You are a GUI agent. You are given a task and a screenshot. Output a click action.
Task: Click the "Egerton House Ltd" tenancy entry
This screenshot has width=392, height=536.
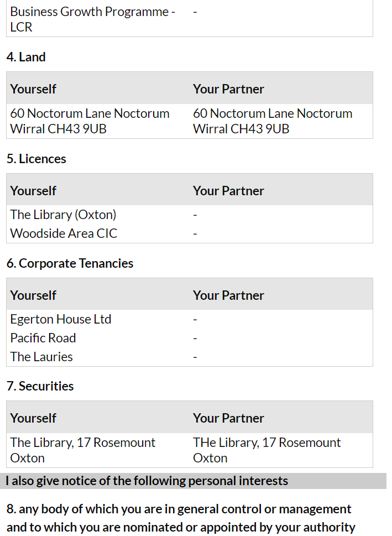click(61, 319)
